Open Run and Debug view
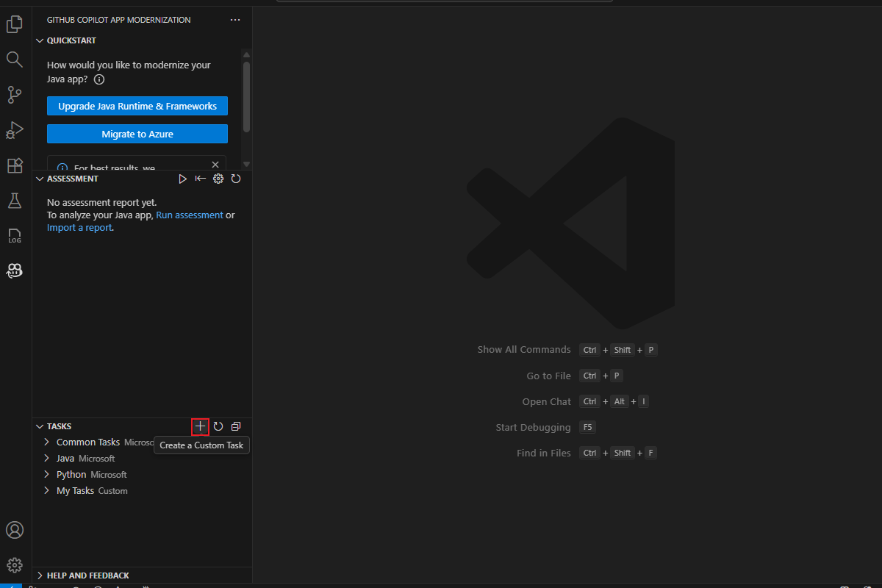Image resolution: width=882 pixels, height=588 pixels. tap(15, 130)
